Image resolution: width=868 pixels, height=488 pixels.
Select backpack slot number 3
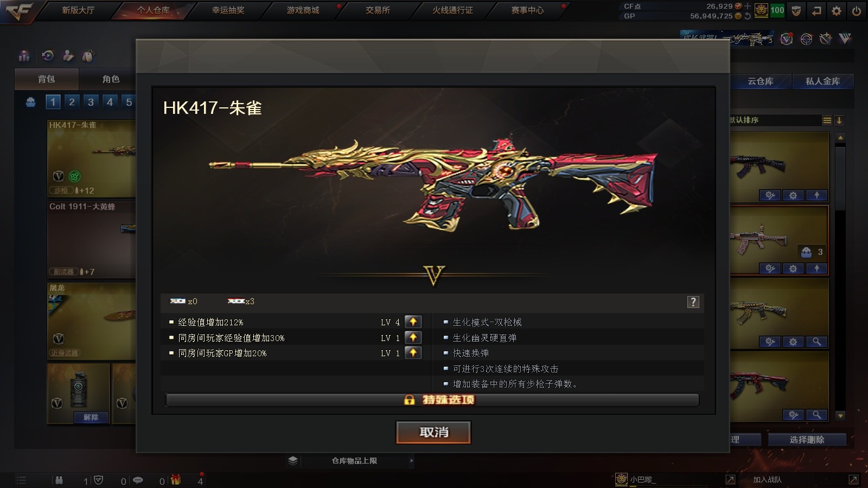[91, 102]
